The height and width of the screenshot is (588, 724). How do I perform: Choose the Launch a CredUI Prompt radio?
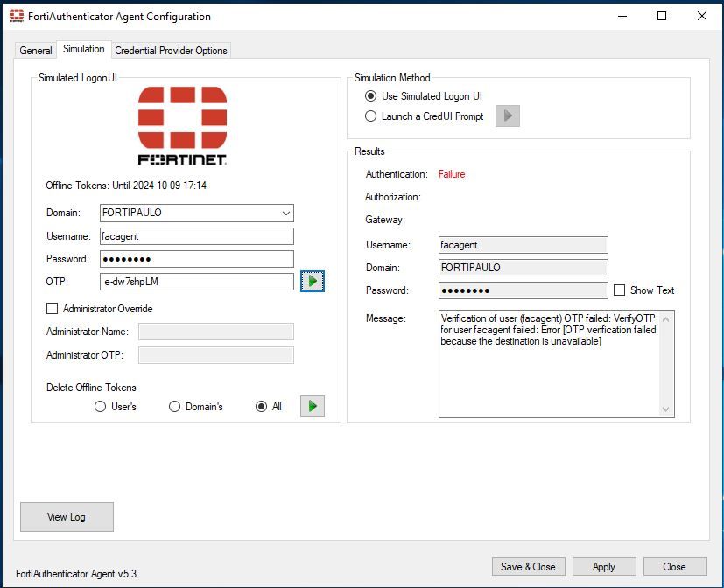(371, 116)
